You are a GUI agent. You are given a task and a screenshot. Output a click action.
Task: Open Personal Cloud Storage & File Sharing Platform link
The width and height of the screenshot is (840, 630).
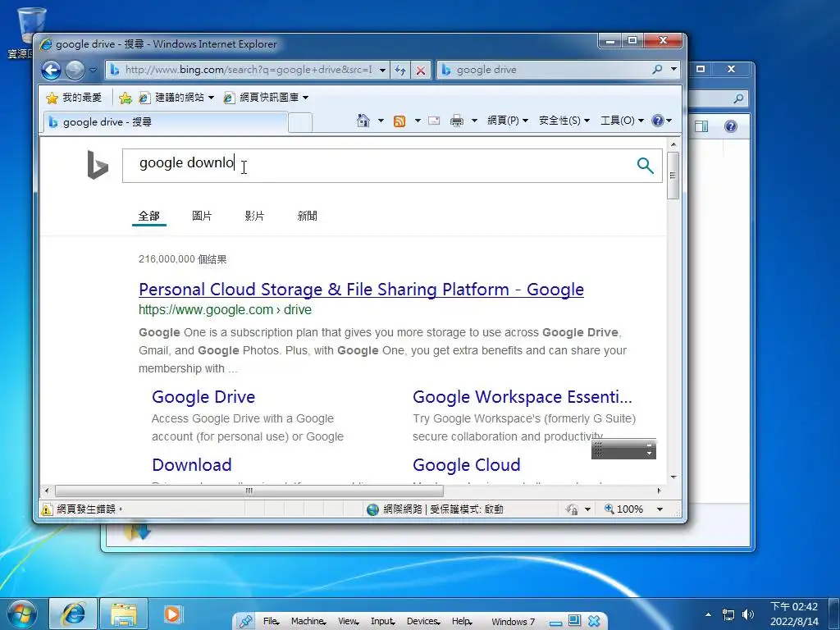(x=361, y=290)
